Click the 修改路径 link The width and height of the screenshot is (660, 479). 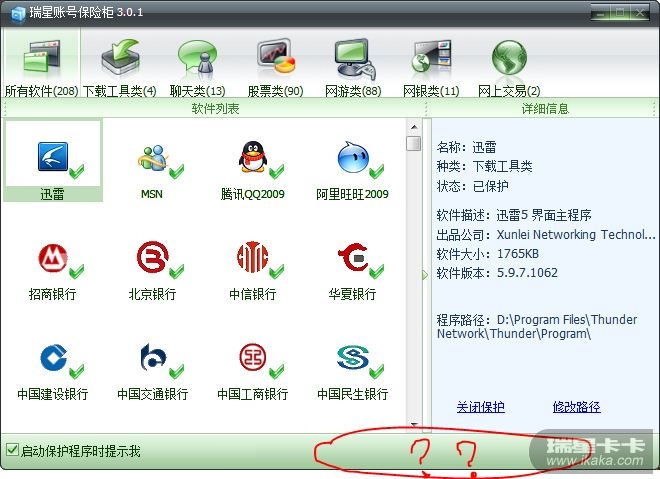click(576, 407)
